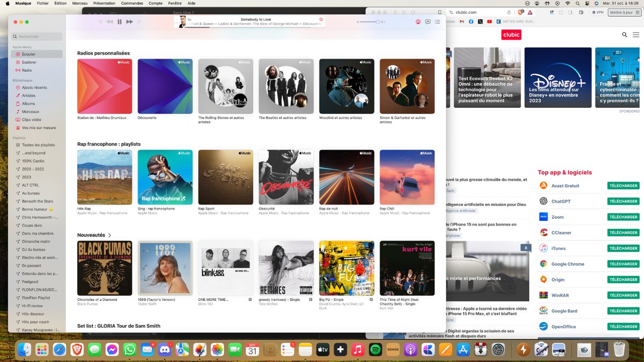The image size is (644, 362).
Task: Open Chronicles of a Diamond album
Action: (x=105, y=268)
